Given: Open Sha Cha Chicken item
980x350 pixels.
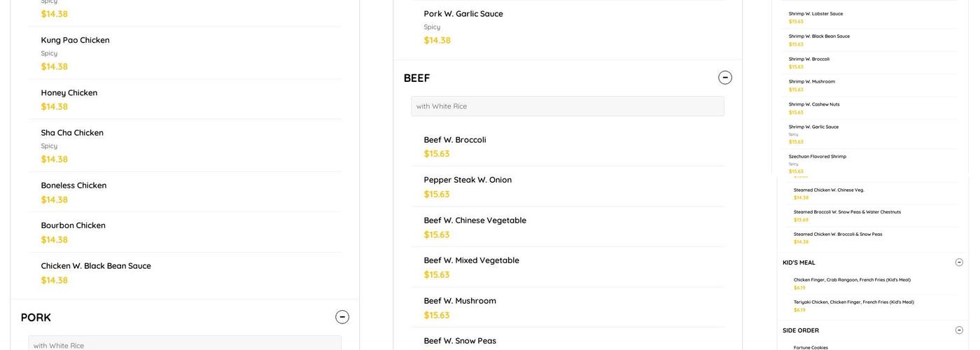Looking at the screenshot, I should click(x=72, y=133).
